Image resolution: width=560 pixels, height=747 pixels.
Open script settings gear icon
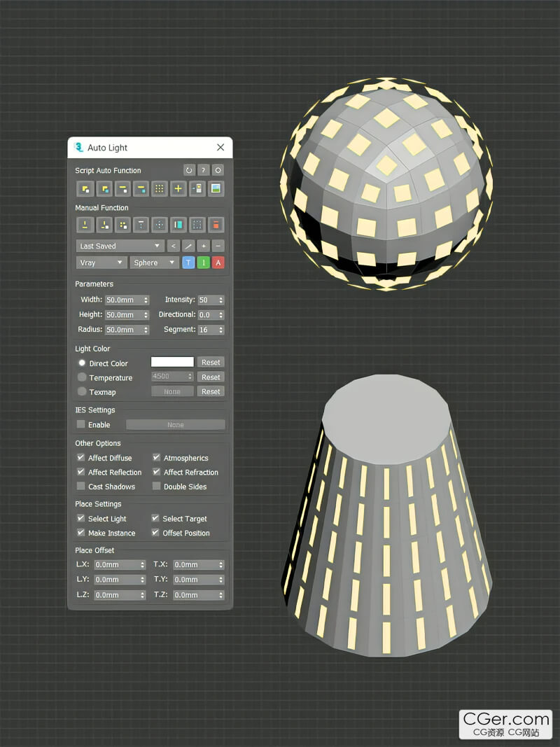point(218,170)
